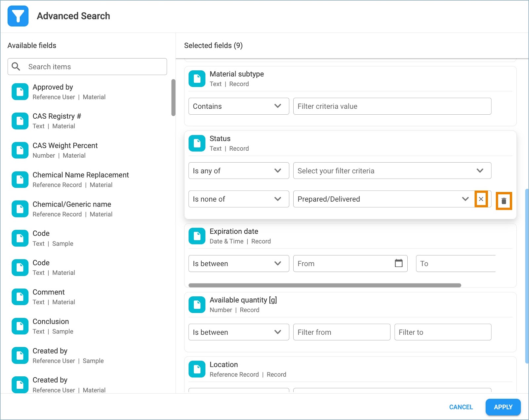This screenshot has height=420, width=529.
Task: Open Is between dropdown for Available quantity
Action: 239,332
